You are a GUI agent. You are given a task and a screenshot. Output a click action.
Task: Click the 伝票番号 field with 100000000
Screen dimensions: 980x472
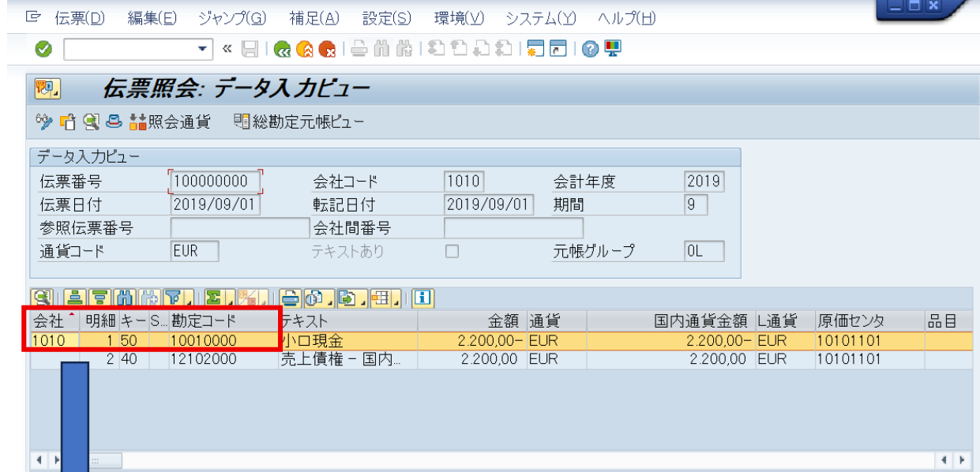(x=216, y=182)
